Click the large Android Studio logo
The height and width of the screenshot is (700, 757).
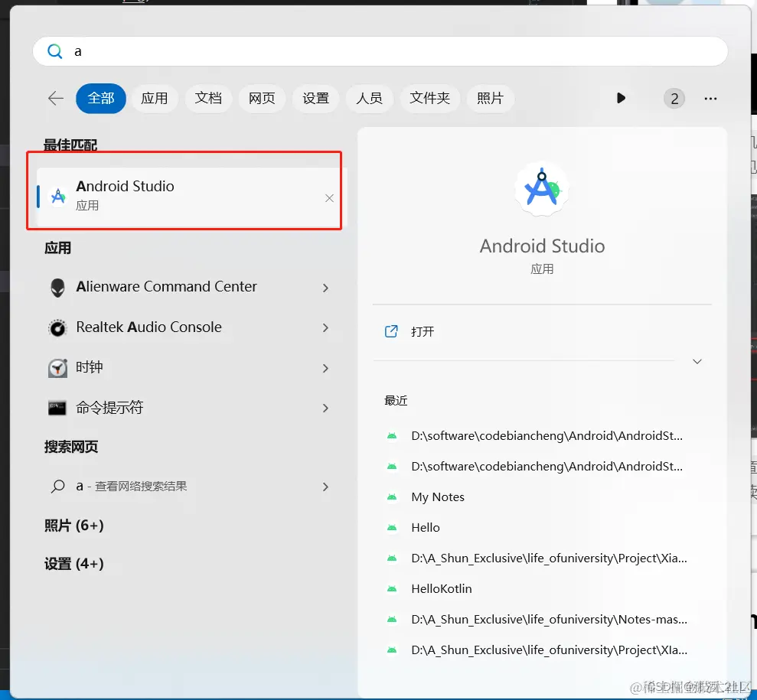click(x=542, y=189)
